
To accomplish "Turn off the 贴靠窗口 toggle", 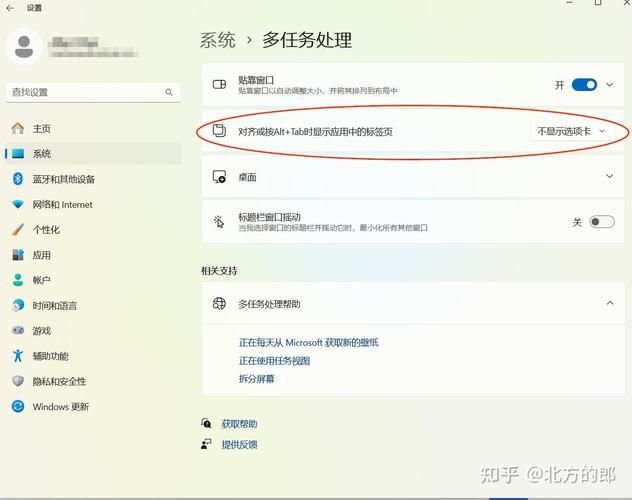I will click(x=584, y=85).
